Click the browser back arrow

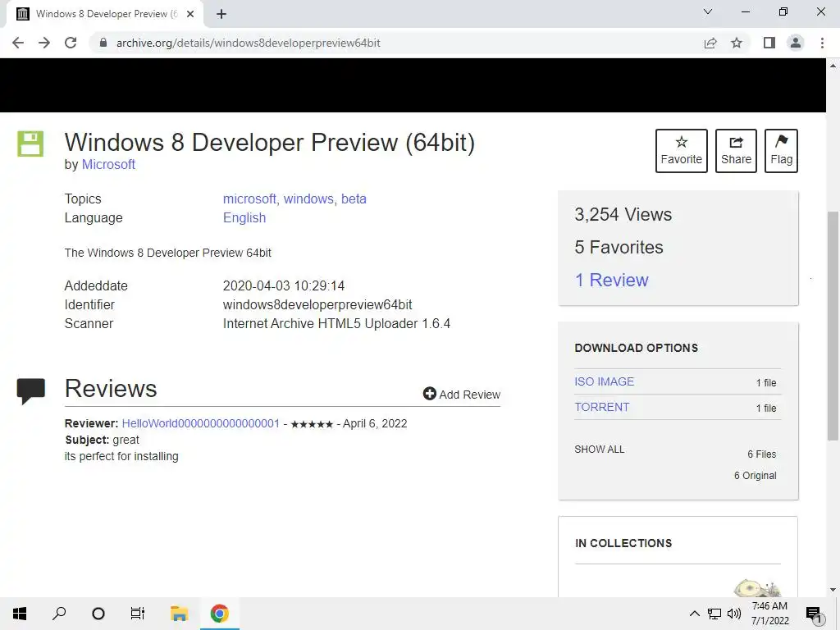pos(18,43)
